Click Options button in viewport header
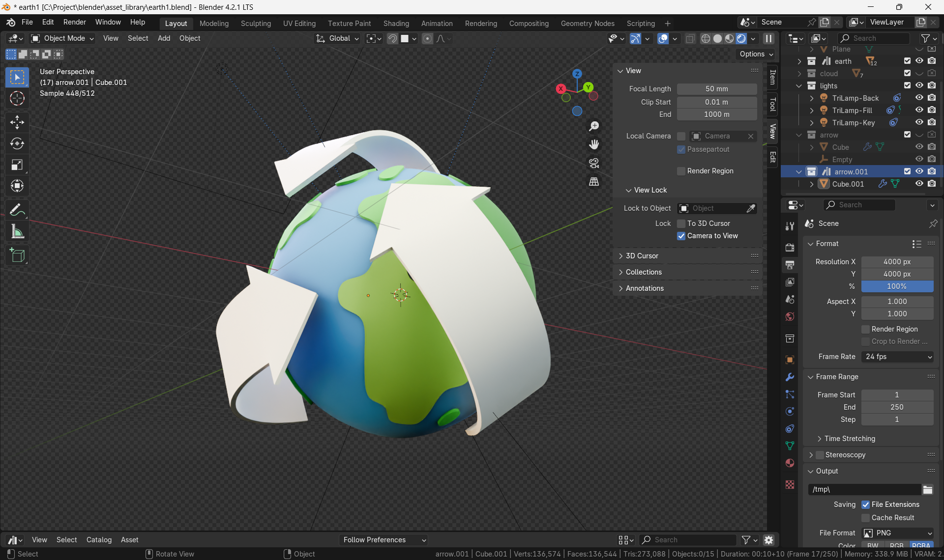 click(x=756, y=54)
